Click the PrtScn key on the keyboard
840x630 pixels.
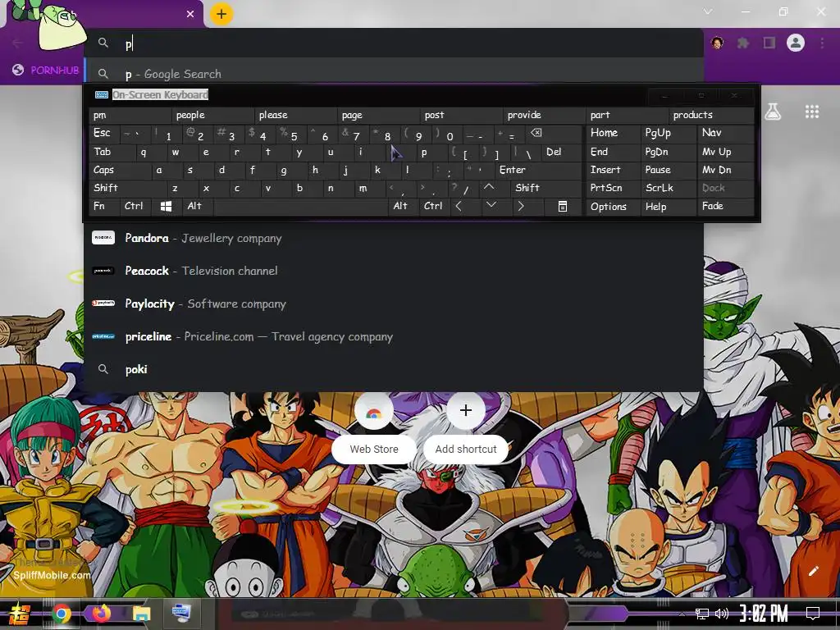click(613, 188)
